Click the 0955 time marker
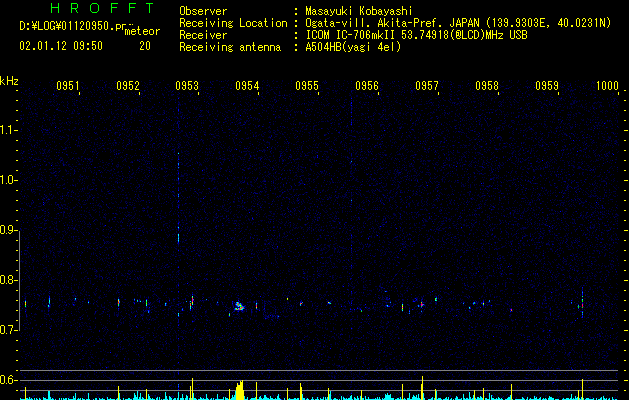The image size is (629, 400). tap(307, 85)
